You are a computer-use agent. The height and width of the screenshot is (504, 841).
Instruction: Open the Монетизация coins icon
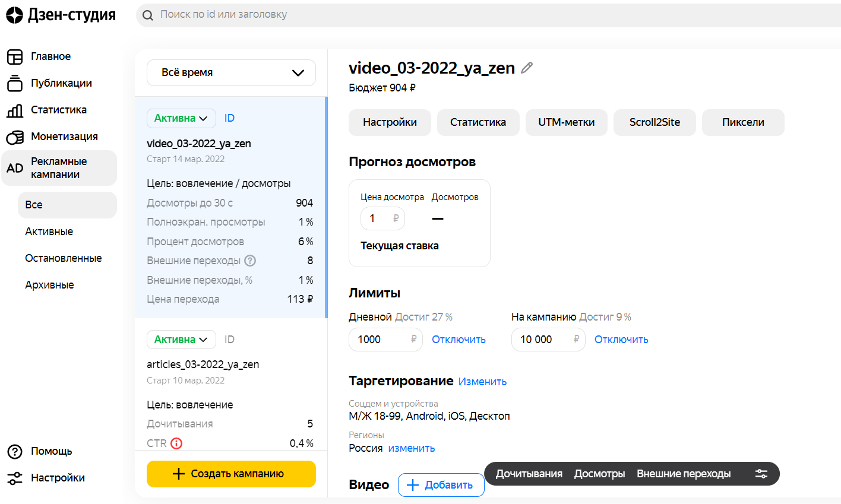(15, 137)
